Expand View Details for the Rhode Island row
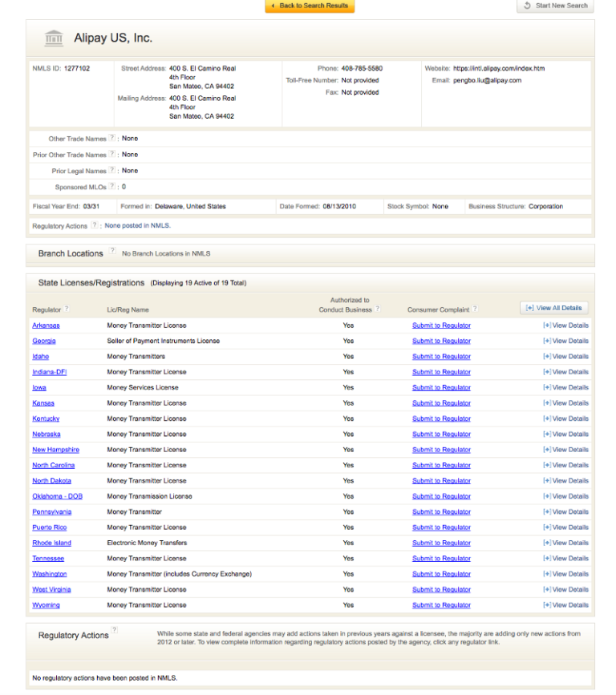The width and height of the screenshot is (616, 695). coord(565,543)
